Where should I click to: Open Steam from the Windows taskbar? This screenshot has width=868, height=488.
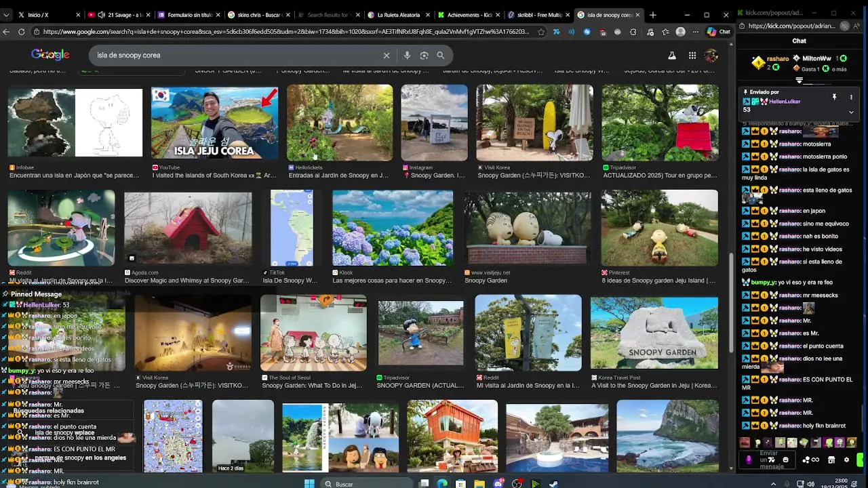click(x=554, y=484)
